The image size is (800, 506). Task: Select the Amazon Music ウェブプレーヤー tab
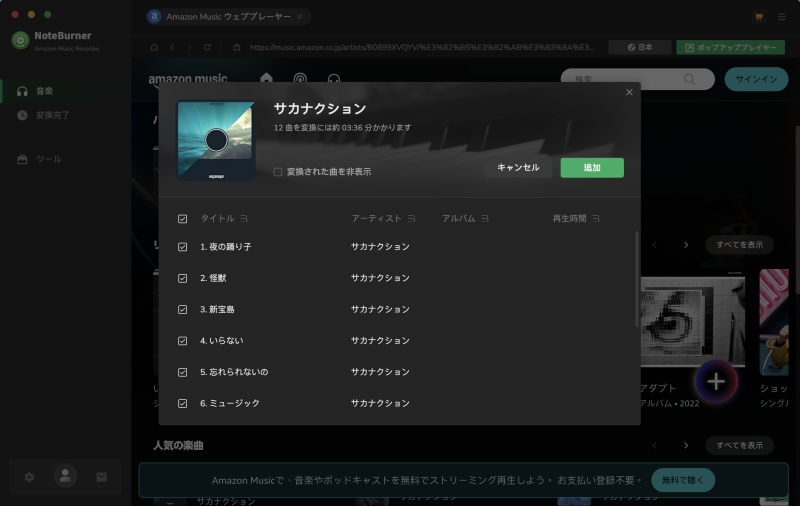point(229,17)
